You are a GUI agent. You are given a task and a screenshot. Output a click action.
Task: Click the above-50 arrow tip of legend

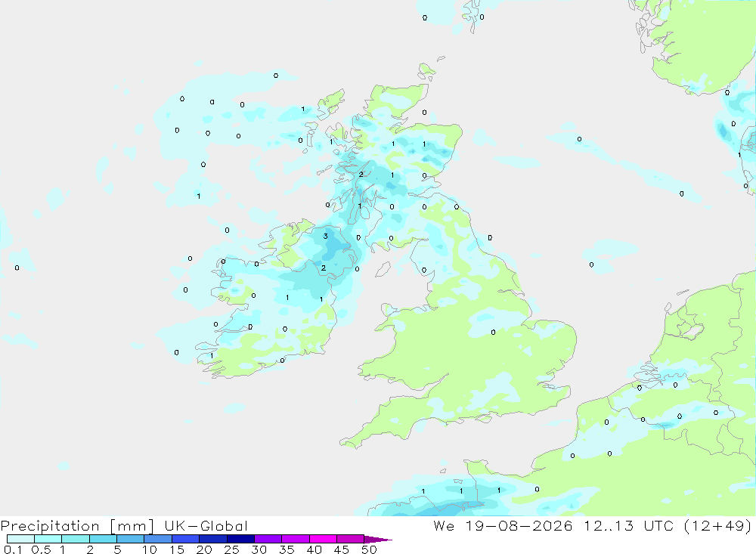377,540
